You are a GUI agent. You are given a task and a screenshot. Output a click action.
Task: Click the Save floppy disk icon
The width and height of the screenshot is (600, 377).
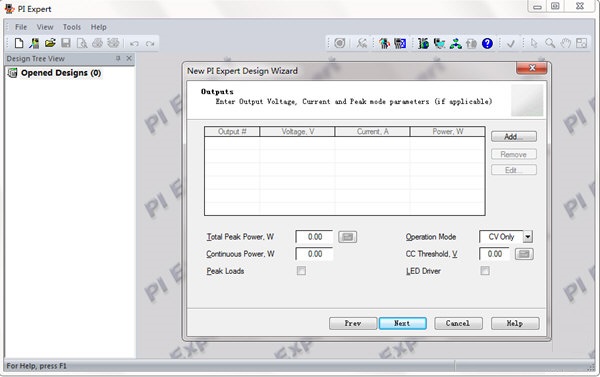click(x=66, y=43)
